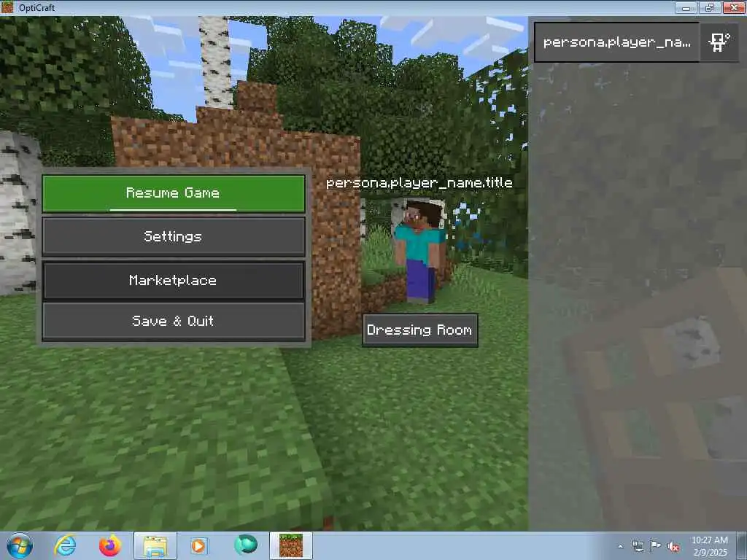Show hidden system tray icons

(x=620, y=546)
